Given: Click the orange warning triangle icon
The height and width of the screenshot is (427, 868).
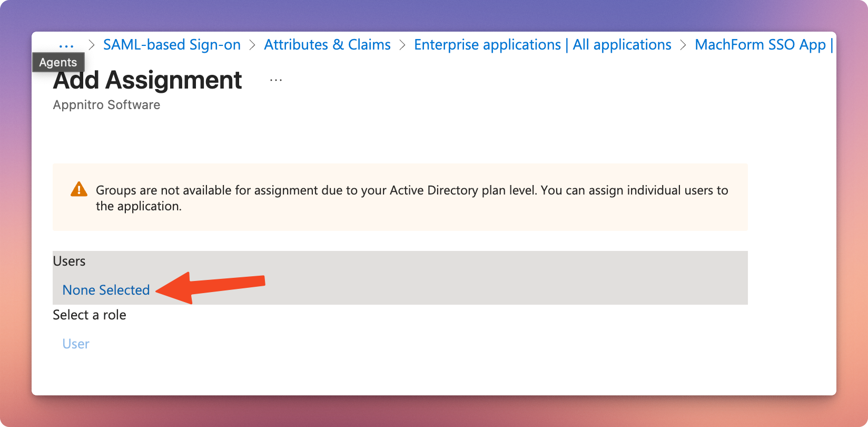Looking at the screenshot, I should pos(79,189).
